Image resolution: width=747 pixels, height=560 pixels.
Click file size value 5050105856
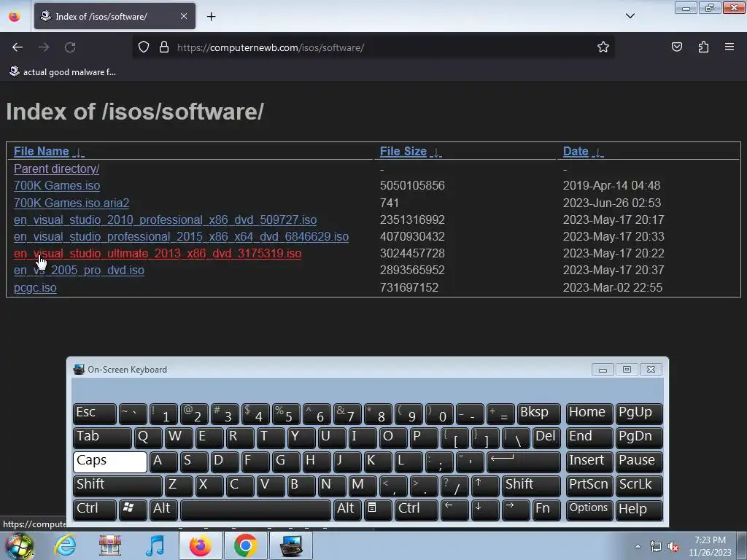(x=412, y=185)
